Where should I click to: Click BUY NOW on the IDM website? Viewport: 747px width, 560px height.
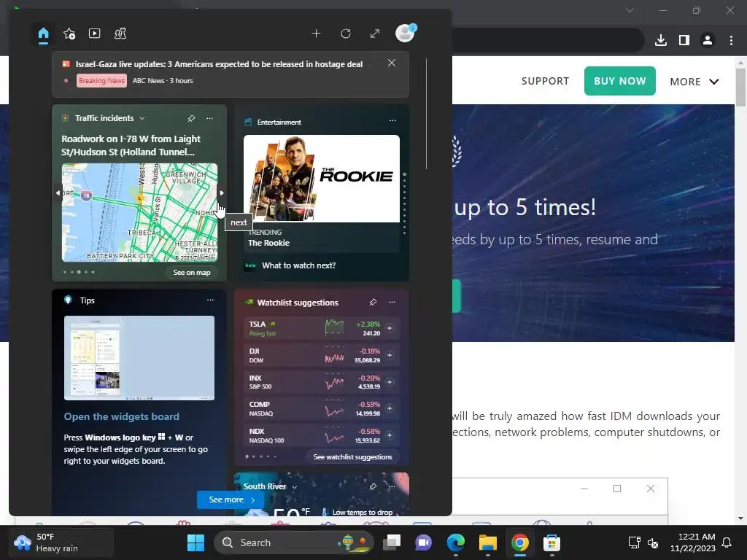(x=620, y=81)
